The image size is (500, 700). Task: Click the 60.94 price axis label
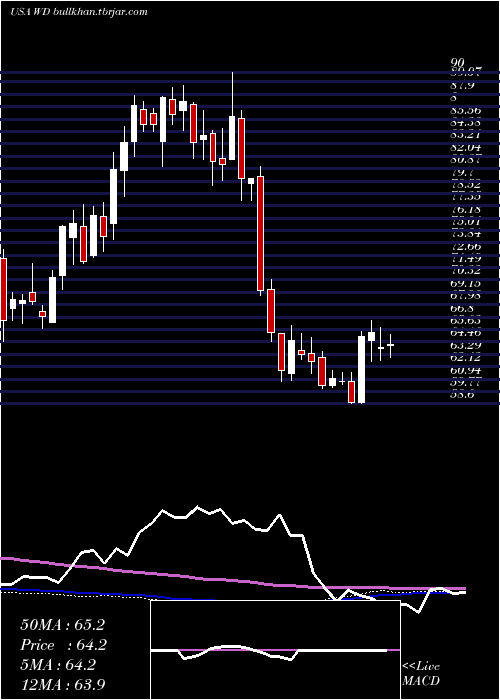[465, 370]
